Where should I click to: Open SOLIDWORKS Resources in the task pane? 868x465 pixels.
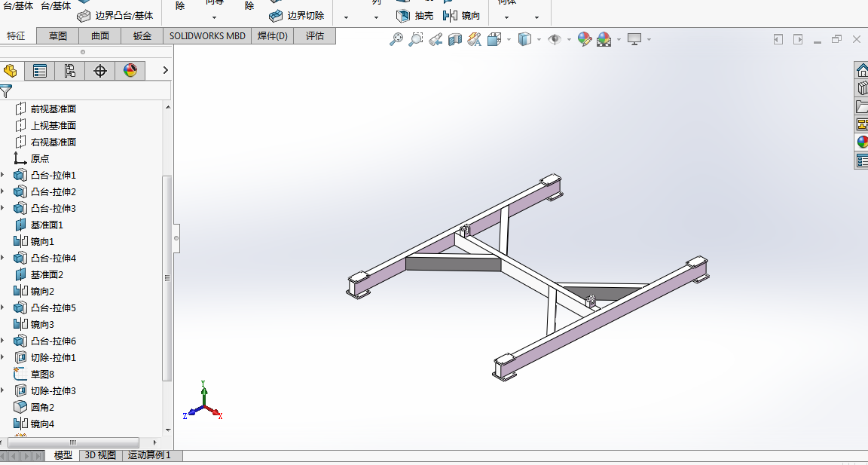click(862, 70)
